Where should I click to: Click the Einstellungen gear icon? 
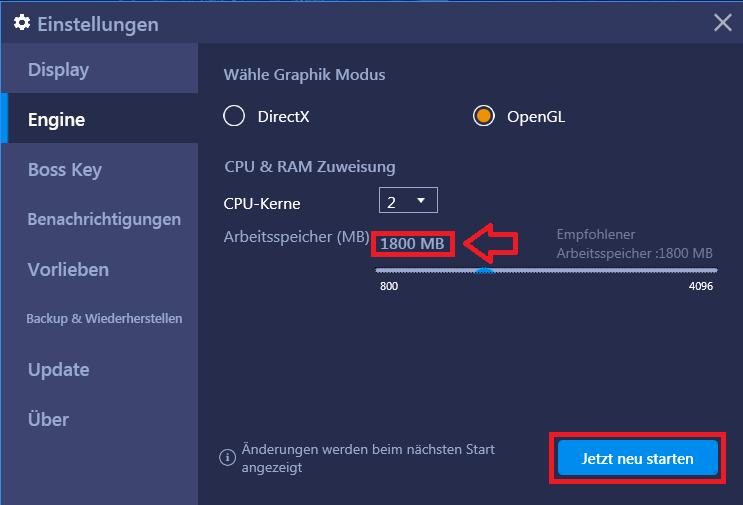[22, 22]
